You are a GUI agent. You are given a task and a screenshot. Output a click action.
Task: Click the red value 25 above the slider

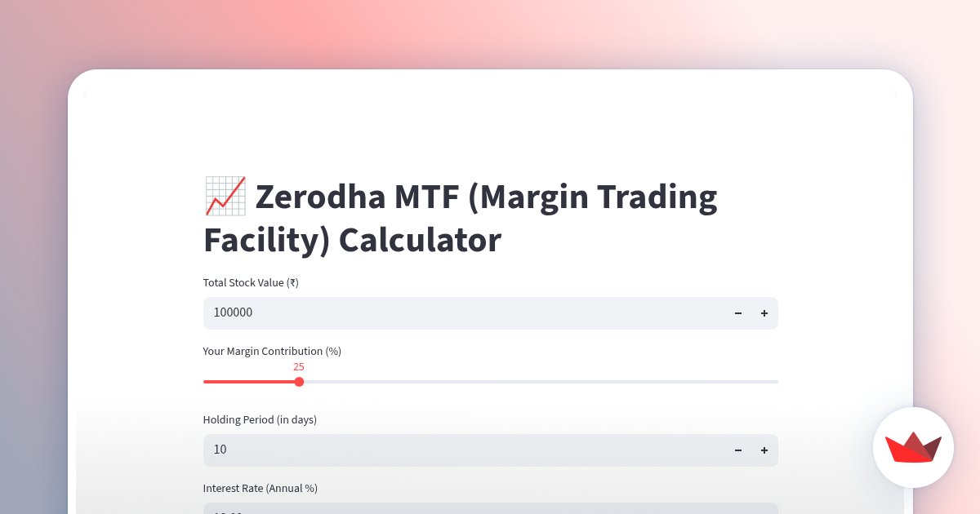click(x=299, y=367)
